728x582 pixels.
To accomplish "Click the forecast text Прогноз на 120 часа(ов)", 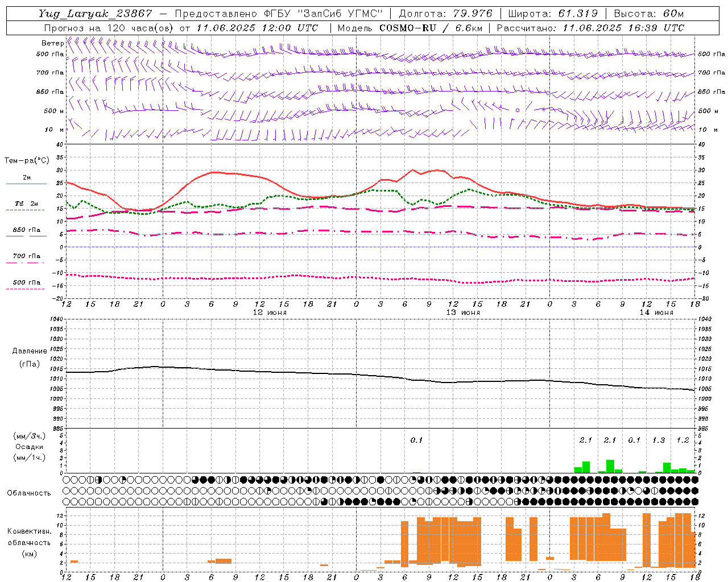I will (x=109, y=28).
